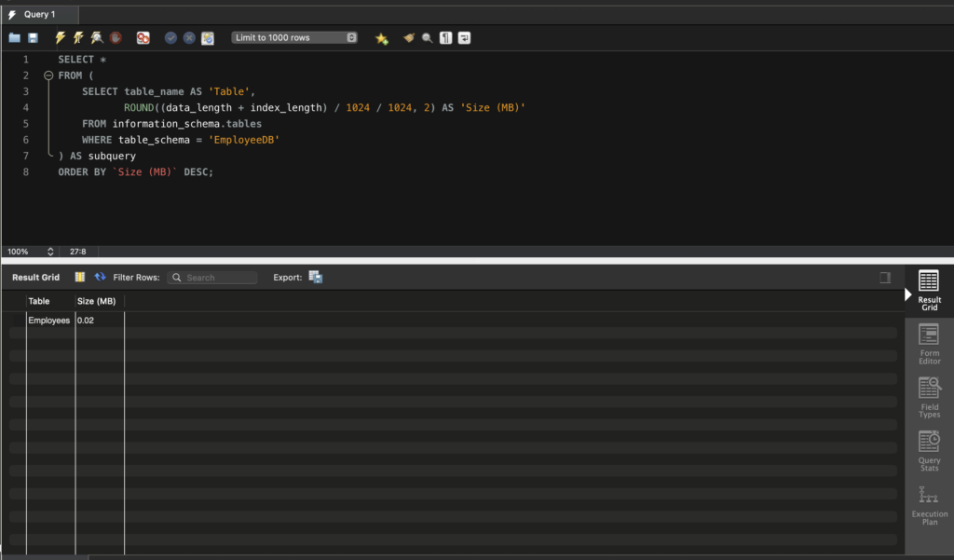Open a SQL script file

tap(14, 38)
